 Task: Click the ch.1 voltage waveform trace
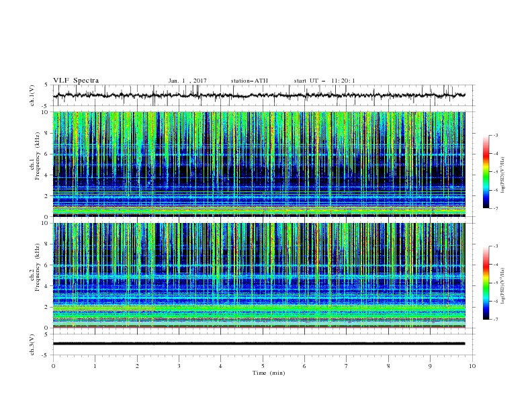pyautogui.click(x=259, y=95)
